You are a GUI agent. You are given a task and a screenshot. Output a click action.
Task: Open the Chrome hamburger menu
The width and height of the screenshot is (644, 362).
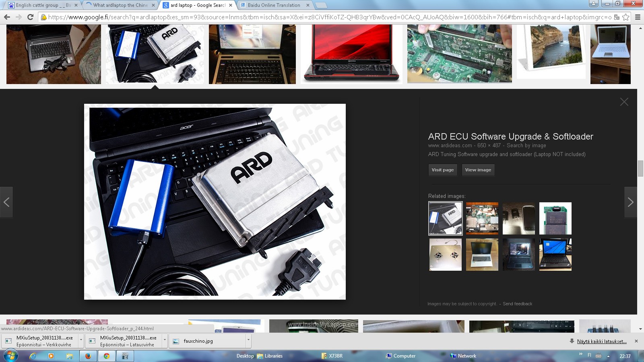pos(638,17)
